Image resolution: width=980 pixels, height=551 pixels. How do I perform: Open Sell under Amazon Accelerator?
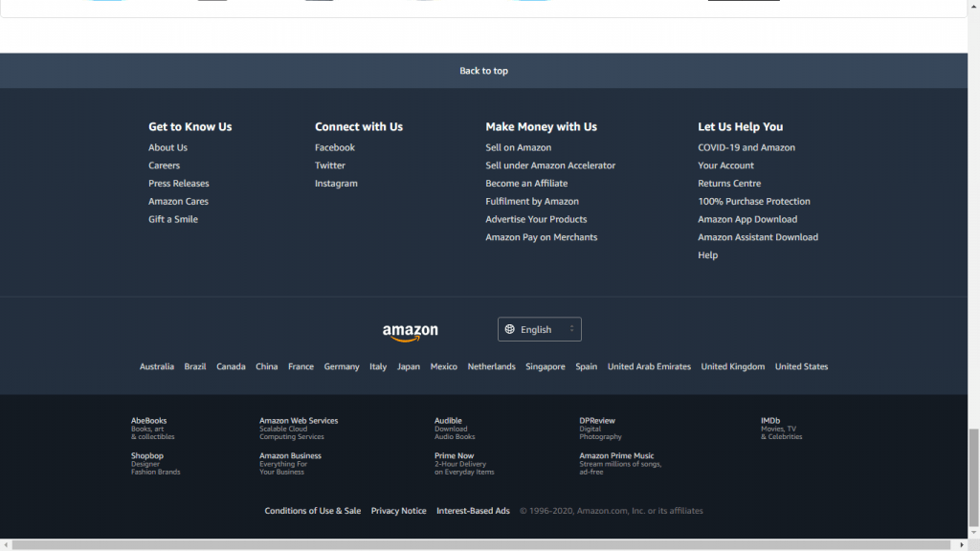pyautogui.click(x=550, y=165)
